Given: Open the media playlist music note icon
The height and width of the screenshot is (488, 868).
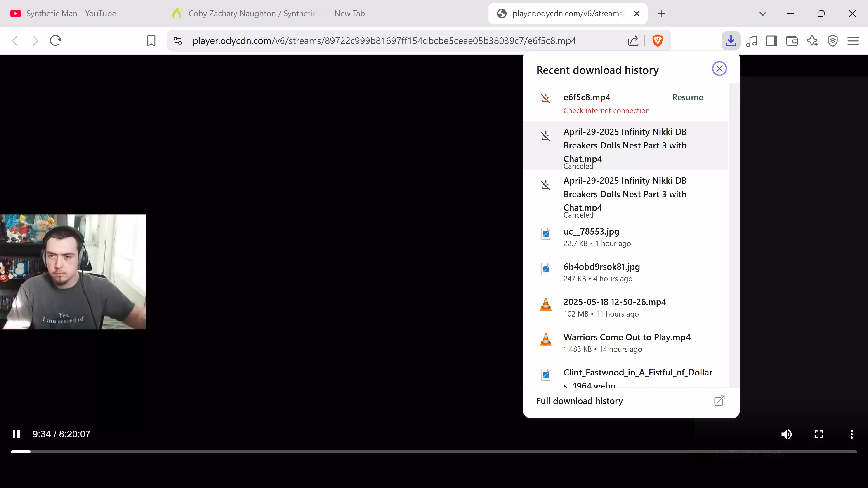Looking at the screenshot, I should 751,41.
